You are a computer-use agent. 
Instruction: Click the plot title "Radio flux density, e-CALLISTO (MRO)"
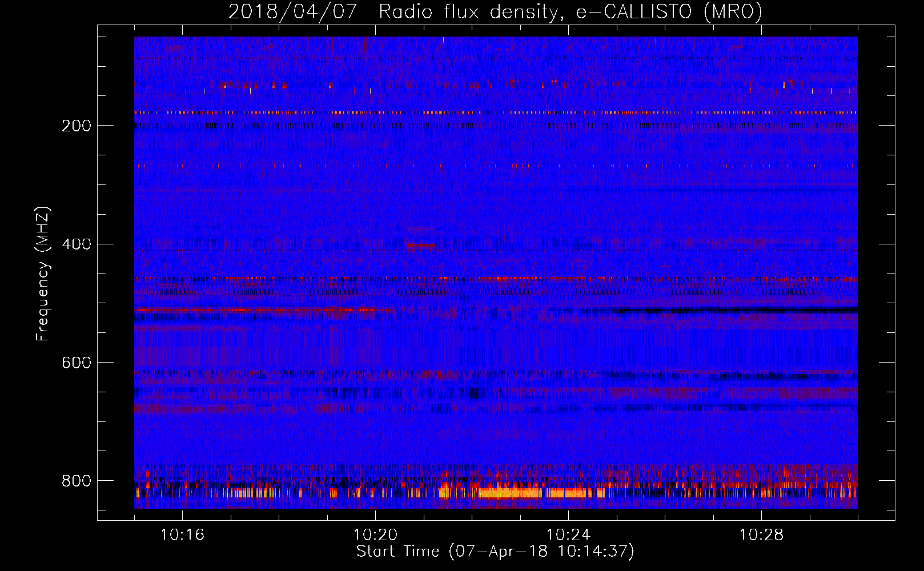(x=571, y=12)
